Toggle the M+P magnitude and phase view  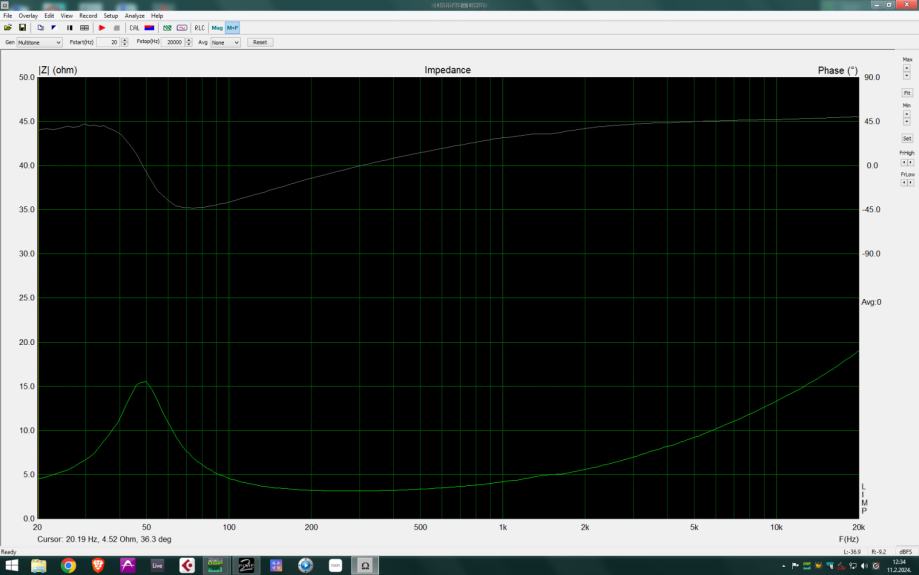pyautogui.click(x=233, y=28)
